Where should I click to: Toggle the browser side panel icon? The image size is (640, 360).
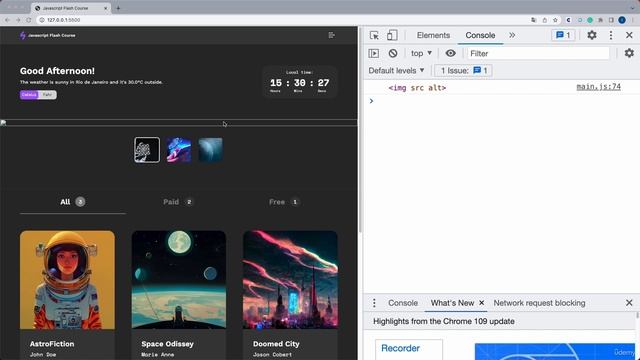(x=611, y=20)
